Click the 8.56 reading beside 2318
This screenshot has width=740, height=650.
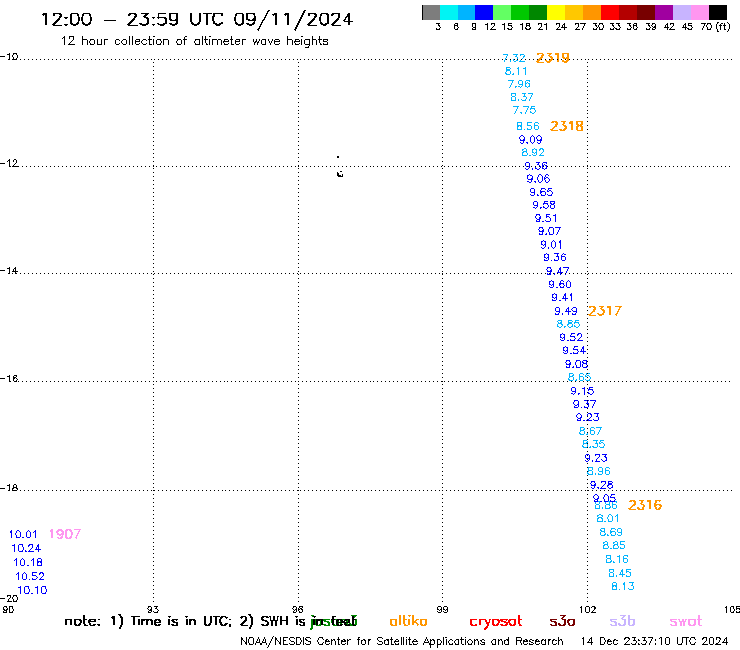coord(528,127)
